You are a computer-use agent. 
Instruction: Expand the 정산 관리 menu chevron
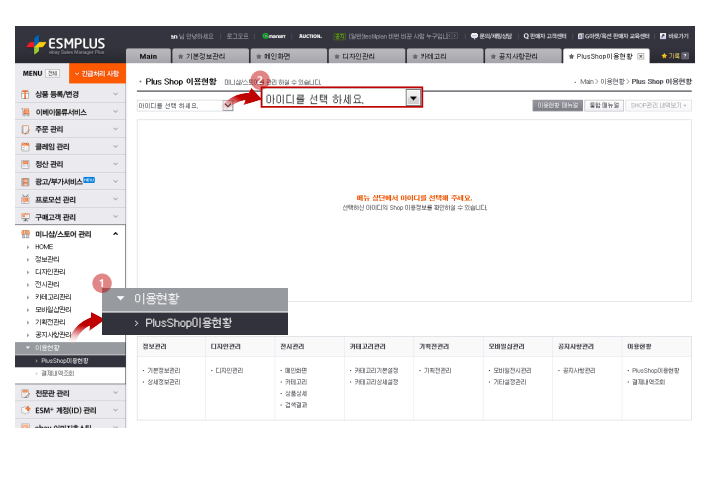[x=115, y=164]
